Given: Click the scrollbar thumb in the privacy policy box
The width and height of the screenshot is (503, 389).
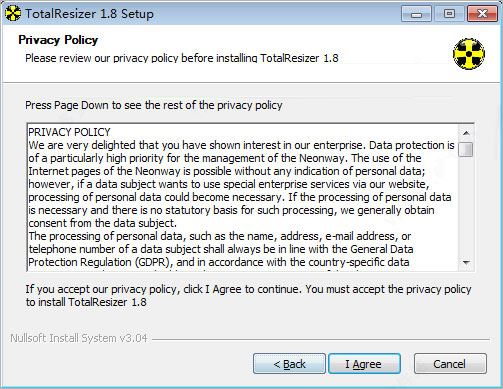Looking at the screenshot, I should [466, 149].
